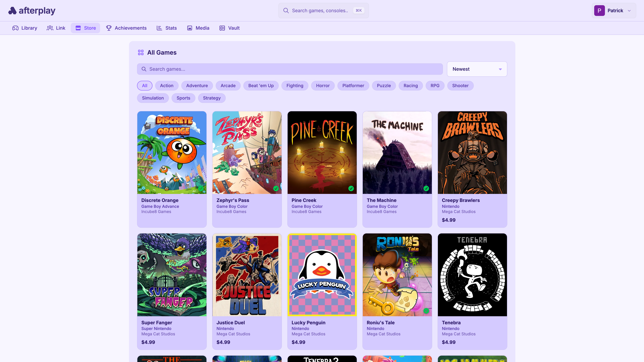Select the All genre filter

point(145,86)
